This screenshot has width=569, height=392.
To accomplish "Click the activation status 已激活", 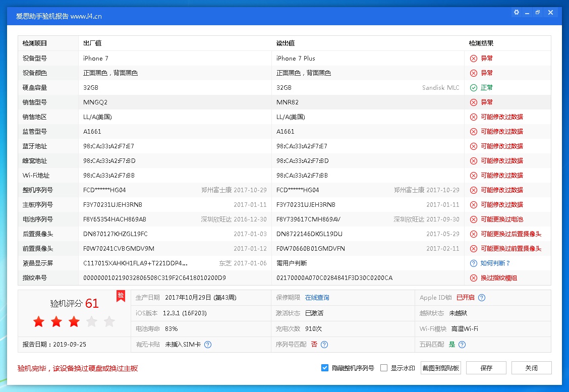I will (314, 313).
